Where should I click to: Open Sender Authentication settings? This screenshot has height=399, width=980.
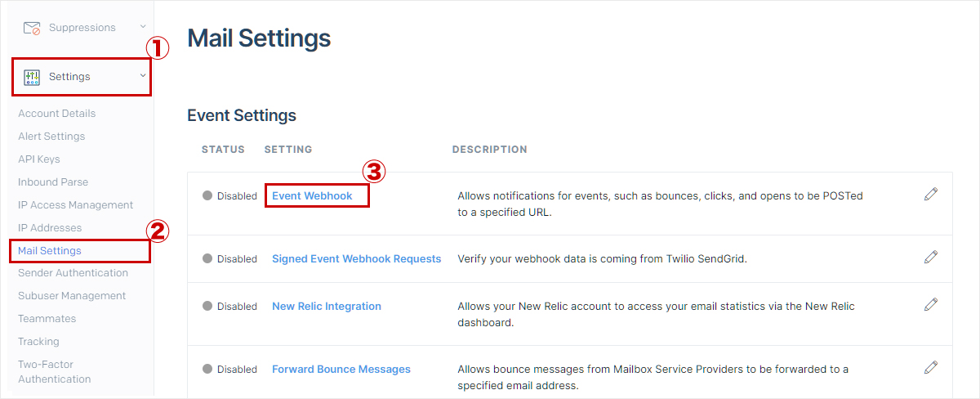pos(73,273)
